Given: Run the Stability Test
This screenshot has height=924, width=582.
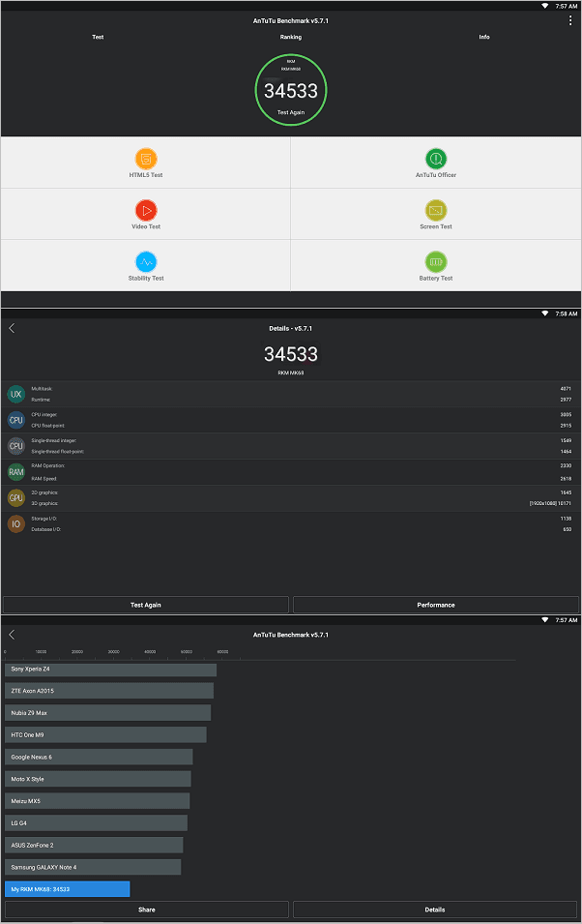Looking at the screenshot, I should point(146,262).
